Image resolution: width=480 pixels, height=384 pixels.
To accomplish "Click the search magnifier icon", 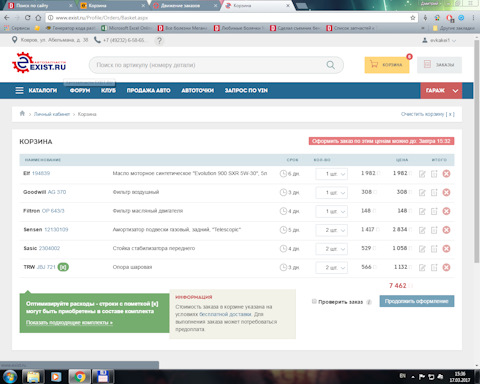I will click(330, 65).
